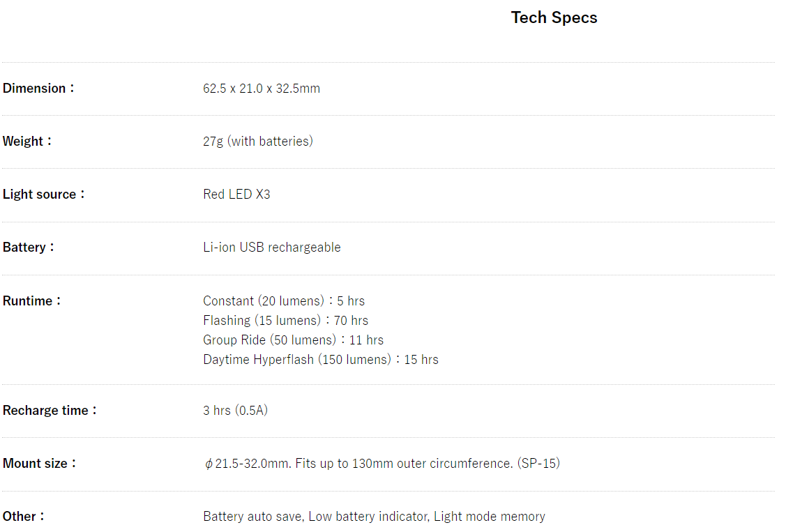786x532 pixels.
Task: Click the mount size 21.5-32.0mm description
Action: 381,464
